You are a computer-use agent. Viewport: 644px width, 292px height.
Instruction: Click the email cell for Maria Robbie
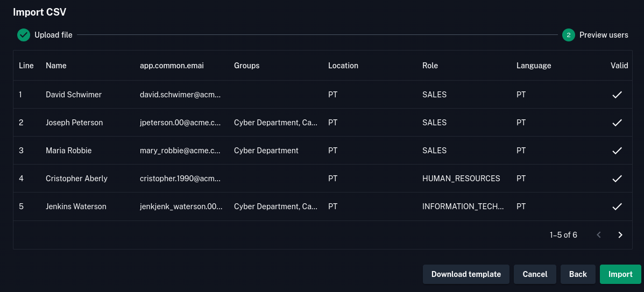click(x=180, y=151)
